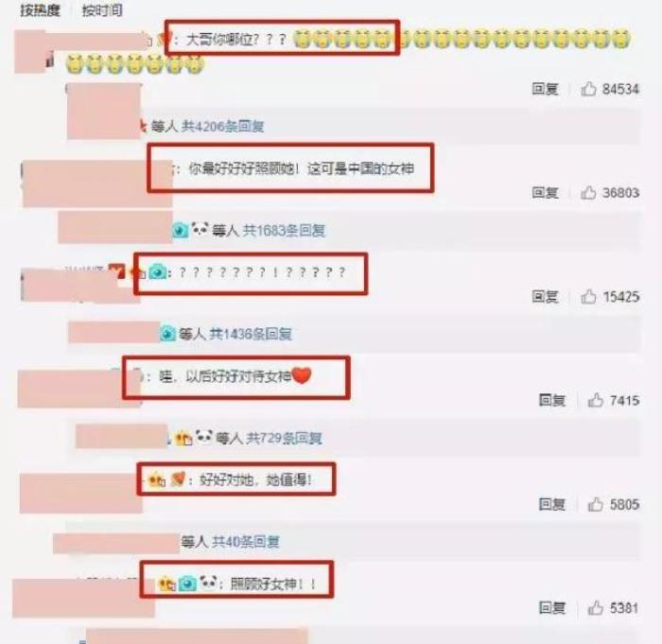Open the 共729条回复 replies list
Image resolution: width=662 pixels, height=644 pixels.
coord(284,438)
